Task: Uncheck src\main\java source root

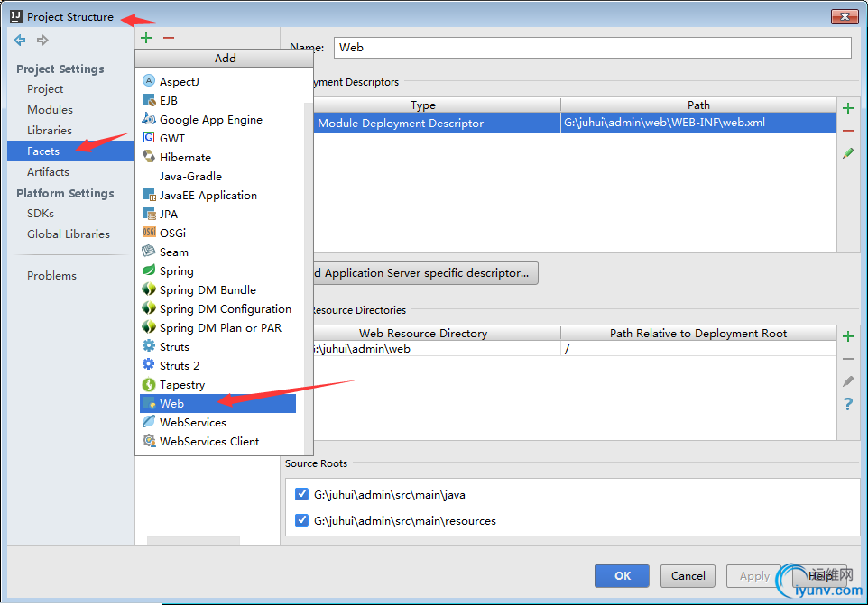Action: click(301, 494)
